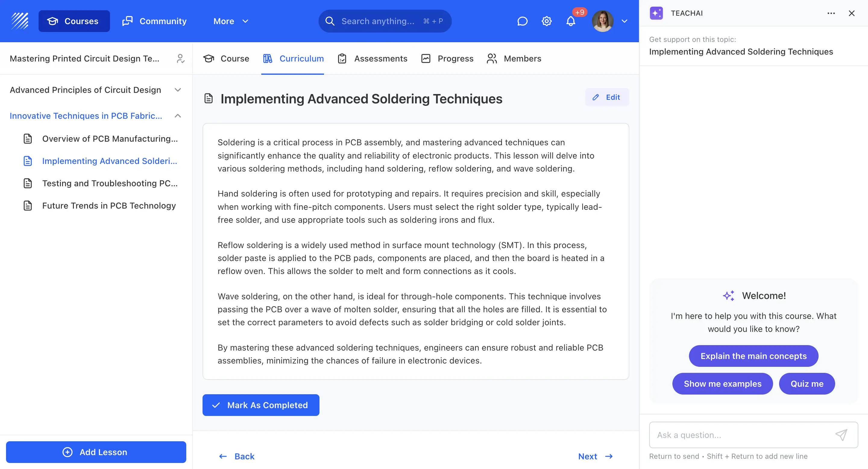Click the striped app logo
The width and height of the screenshot is (868, 469).
(x=20, y=21)
